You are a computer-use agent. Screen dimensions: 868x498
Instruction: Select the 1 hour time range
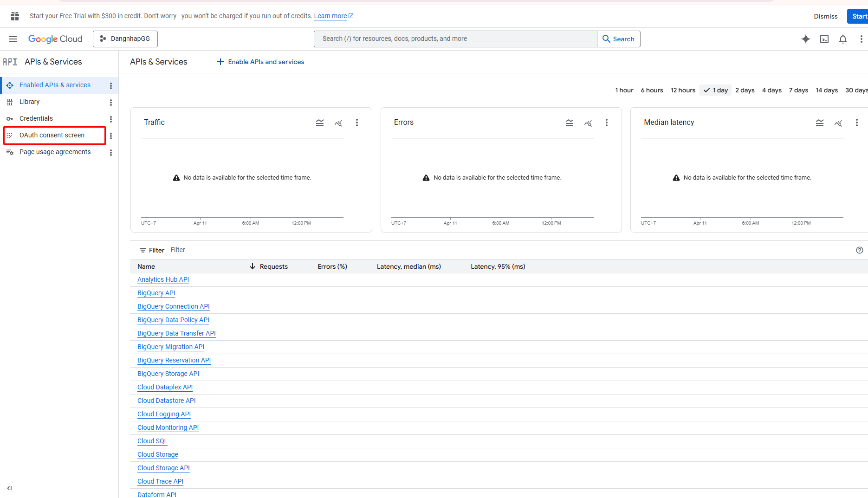[624, 90]
